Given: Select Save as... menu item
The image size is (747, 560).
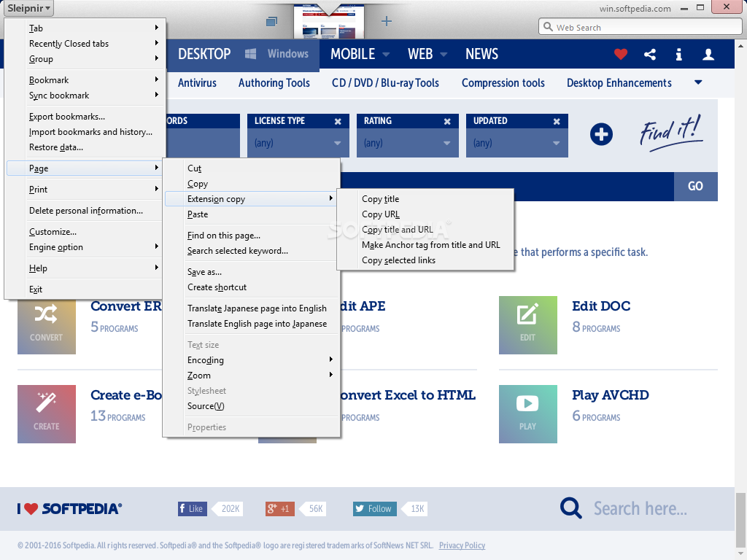Looking at the screenshot, I should tap(252, 272).
